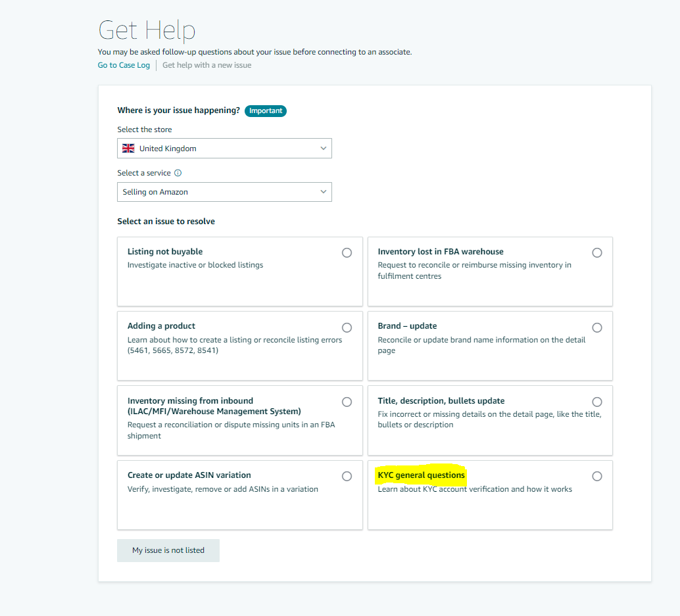
Task: Choose the Adding a product radio button
Action: 347,327
